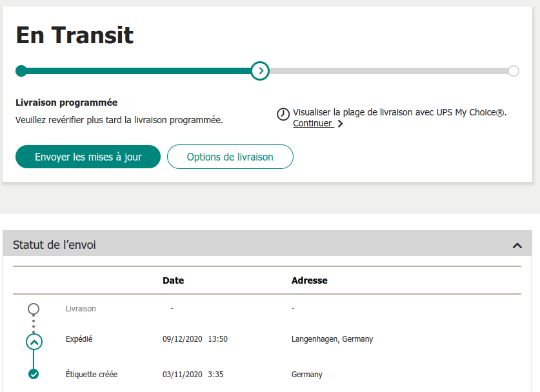Open Options de livraison
The height and width of the screenshot is (392, 540).
point(230,157)
